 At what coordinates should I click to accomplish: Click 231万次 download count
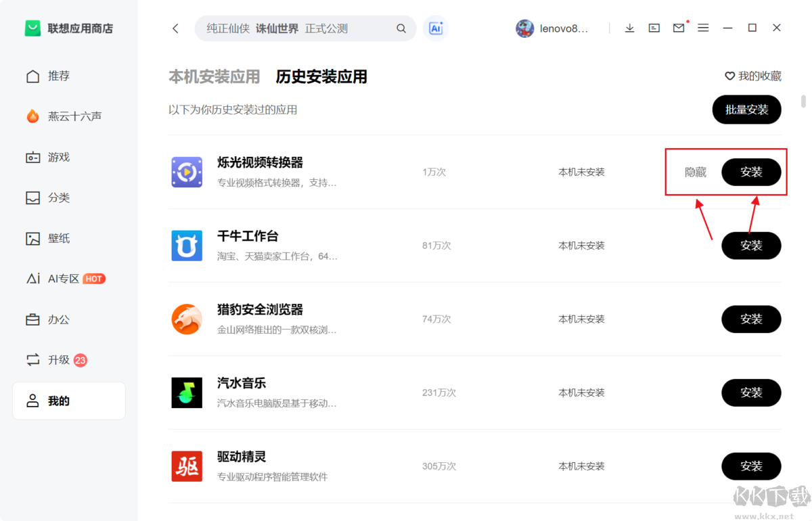(x=439, y=393)
